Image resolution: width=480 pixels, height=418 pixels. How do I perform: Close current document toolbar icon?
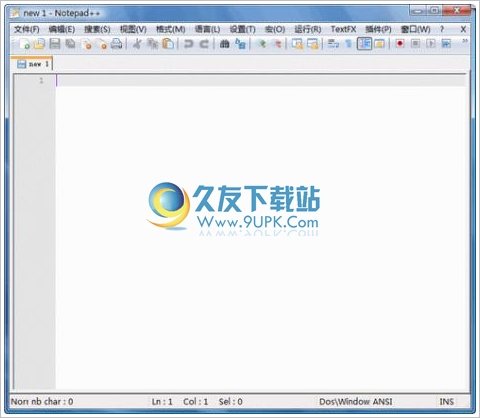click(86, 44)
